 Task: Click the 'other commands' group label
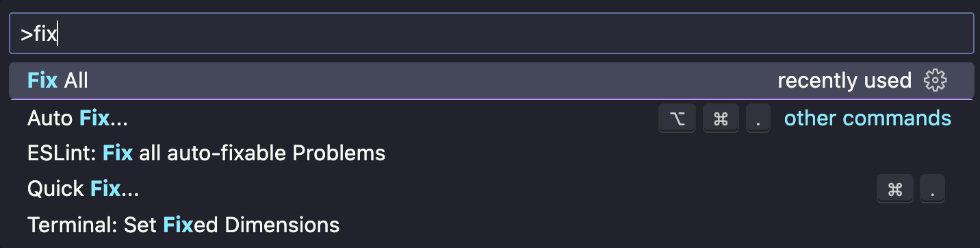(868, 119)
